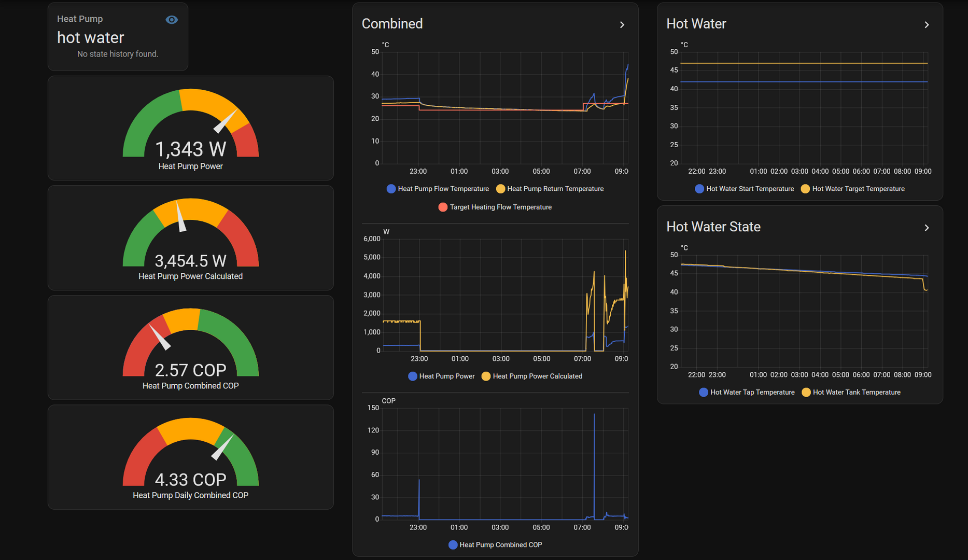968x560 pixels.
Task: Toggle Heat Pump Power legend entry
Action: point(441,376)
